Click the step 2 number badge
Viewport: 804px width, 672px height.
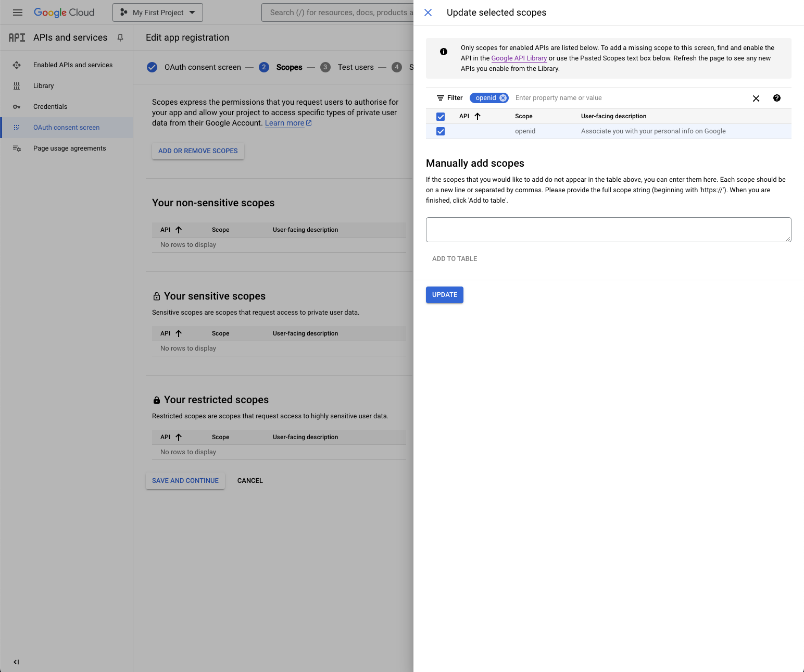tap(264, 67)
